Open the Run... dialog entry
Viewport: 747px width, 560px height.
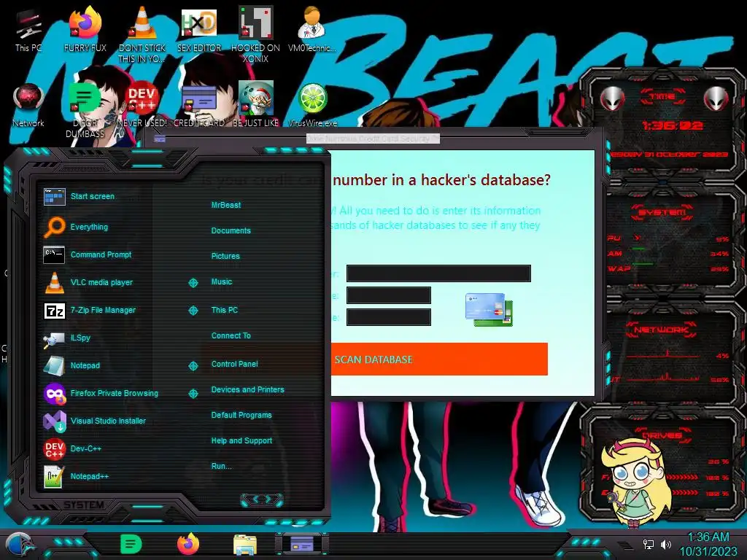coord(221,466)
